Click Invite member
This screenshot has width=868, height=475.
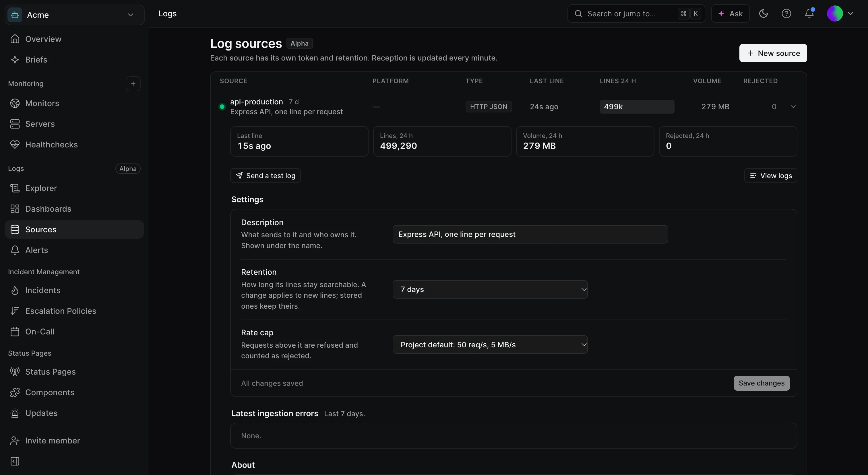point(74,441)
